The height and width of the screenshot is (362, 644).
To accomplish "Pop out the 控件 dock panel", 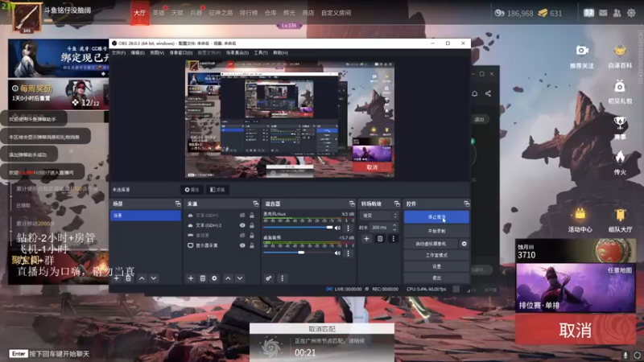I will coord(467,204).
